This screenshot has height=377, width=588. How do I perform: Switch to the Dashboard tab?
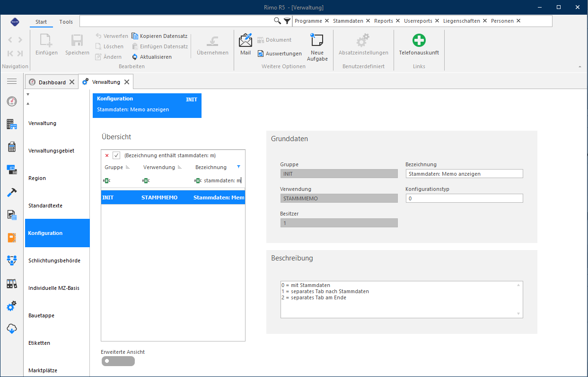click(52, 82)
